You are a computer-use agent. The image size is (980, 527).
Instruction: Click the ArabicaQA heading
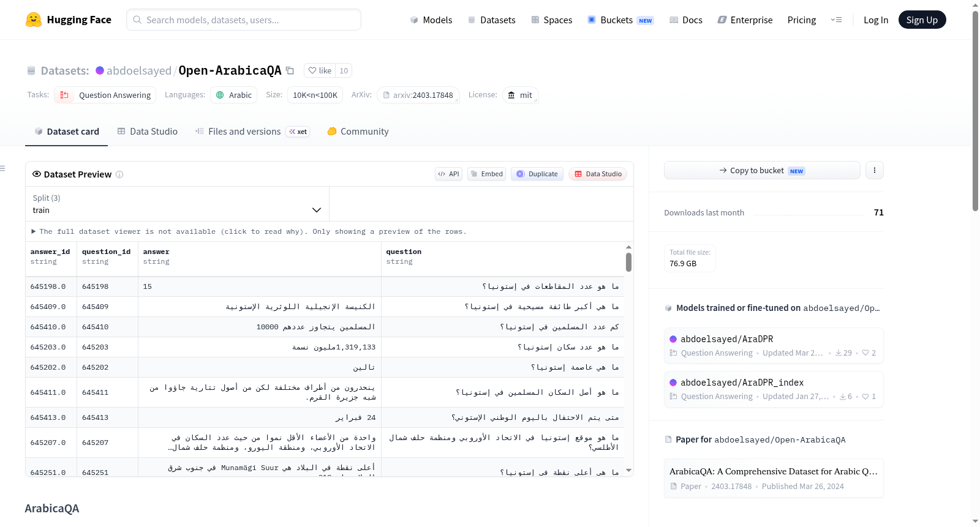(52, 509)
